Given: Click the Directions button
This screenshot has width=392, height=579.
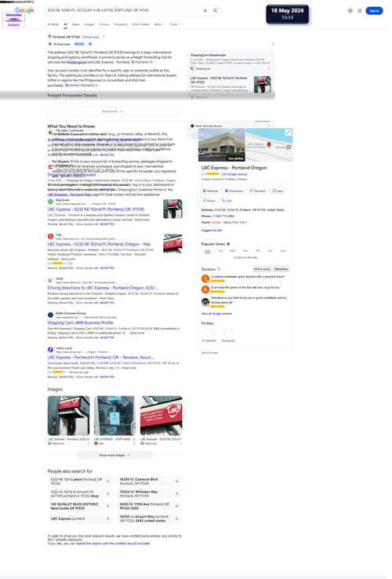Looking at the screenshot, I should coord(234,191).
